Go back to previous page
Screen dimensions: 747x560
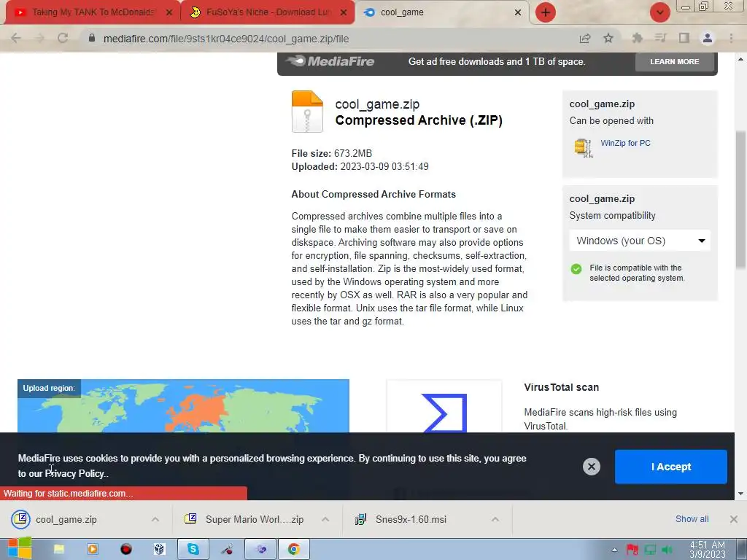16,39
